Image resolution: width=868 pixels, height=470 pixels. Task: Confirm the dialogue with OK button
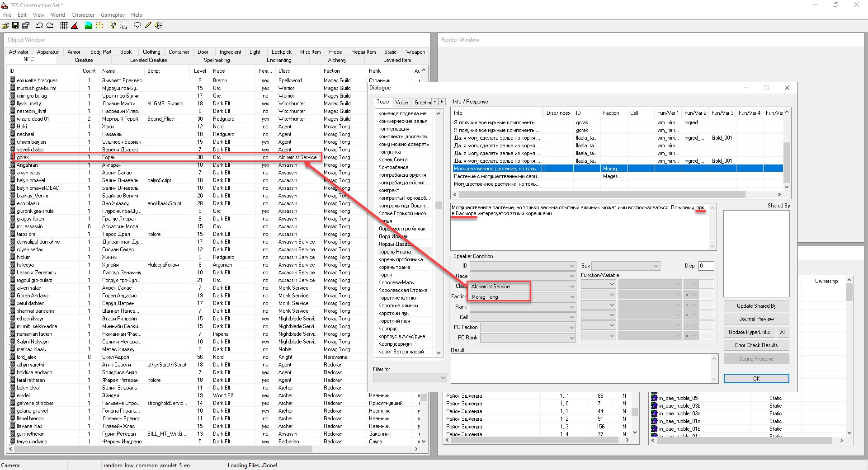tap(756, 379)
